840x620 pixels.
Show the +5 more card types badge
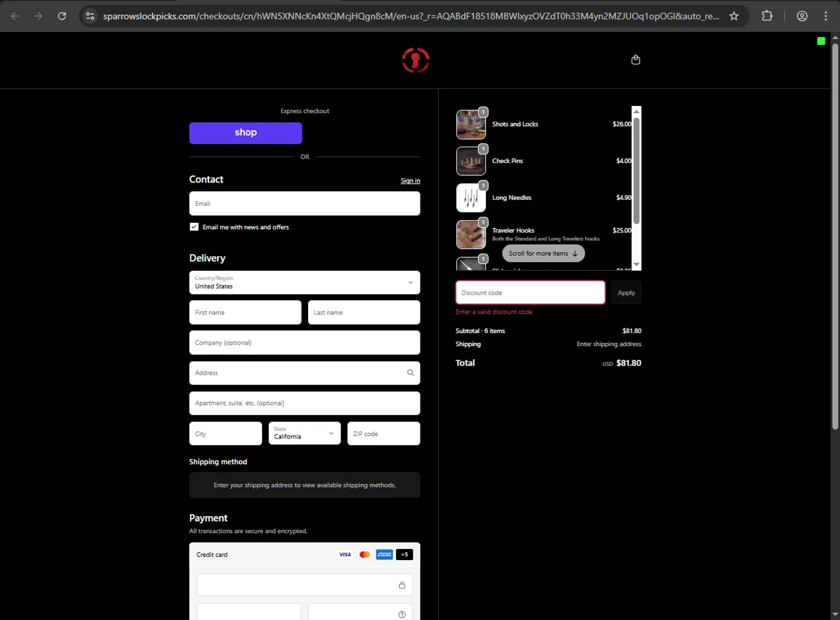coord(404,554)
